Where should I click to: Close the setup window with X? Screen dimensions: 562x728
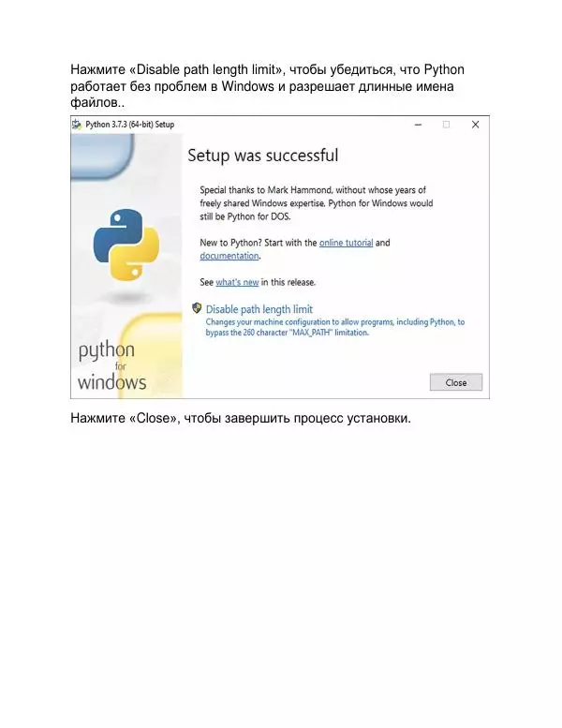coord(475,125)
